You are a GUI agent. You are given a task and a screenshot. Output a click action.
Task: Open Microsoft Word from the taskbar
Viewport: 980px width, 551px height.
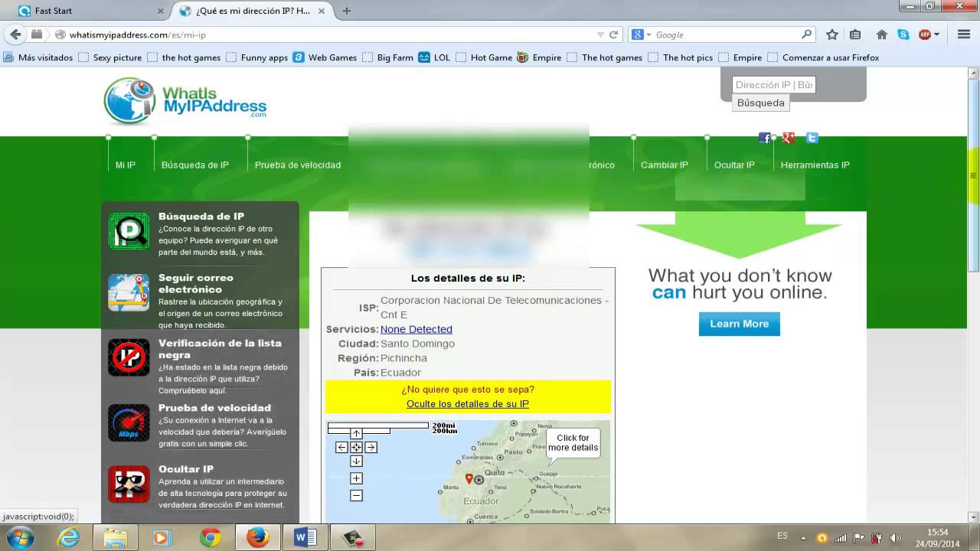pos(305,538)
